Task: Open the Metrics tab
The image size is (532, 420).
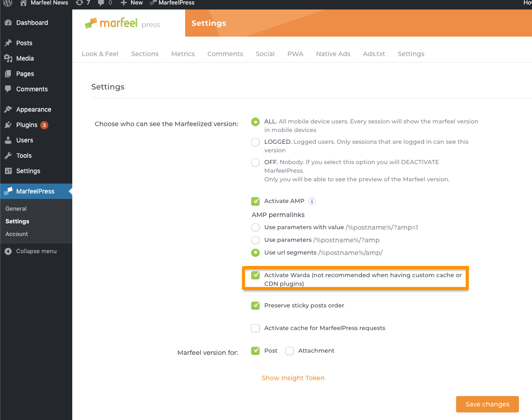Action: pos(183,54)
